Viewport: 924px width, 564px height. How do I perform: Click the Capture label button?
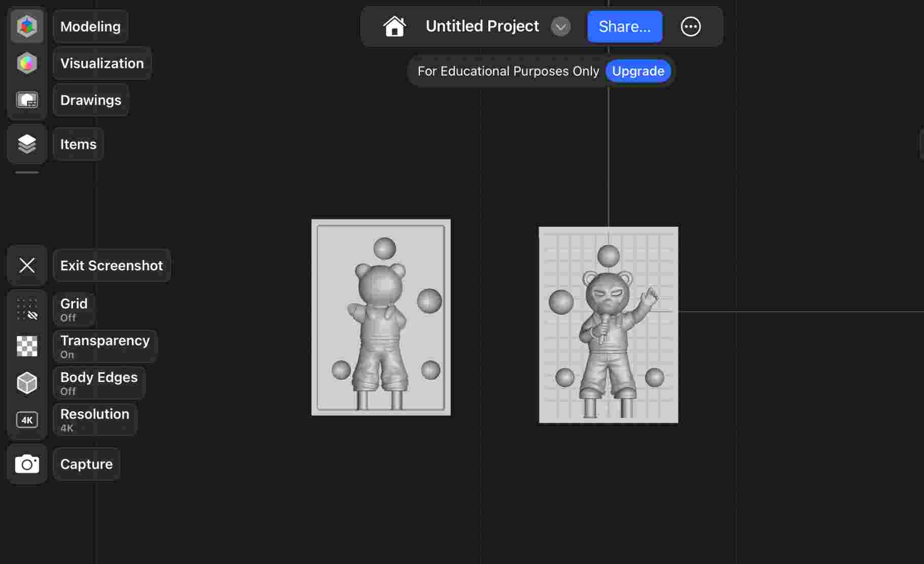[x=86, y=464]
